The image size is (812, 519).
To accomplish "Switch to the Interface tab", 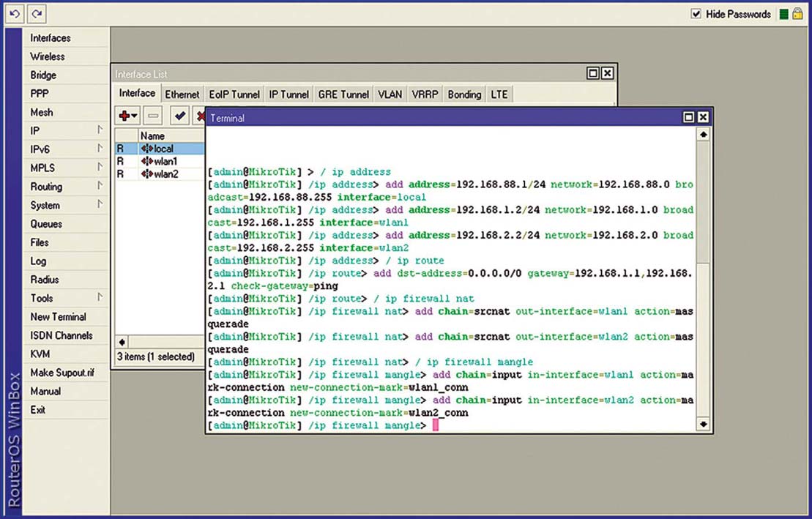I will click(137, 93).
